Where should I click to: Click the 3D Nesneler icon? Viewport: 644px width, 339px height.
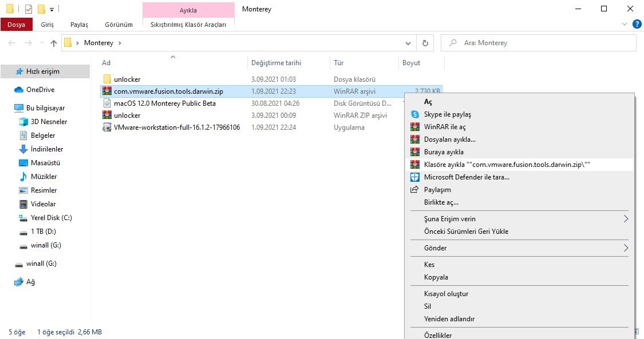23,122
